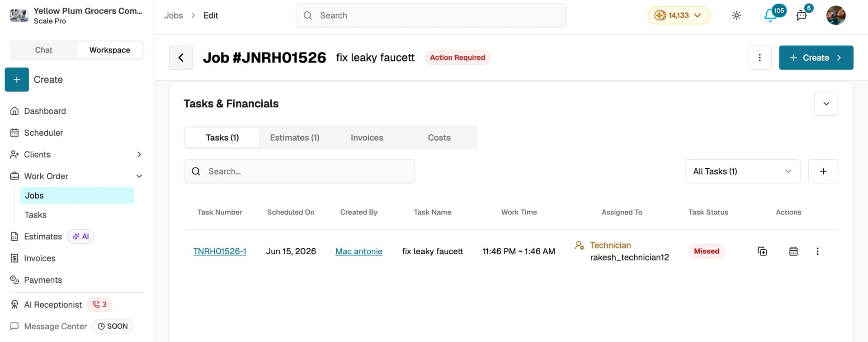Select the Tasks (1) tab

click(222, 138)
